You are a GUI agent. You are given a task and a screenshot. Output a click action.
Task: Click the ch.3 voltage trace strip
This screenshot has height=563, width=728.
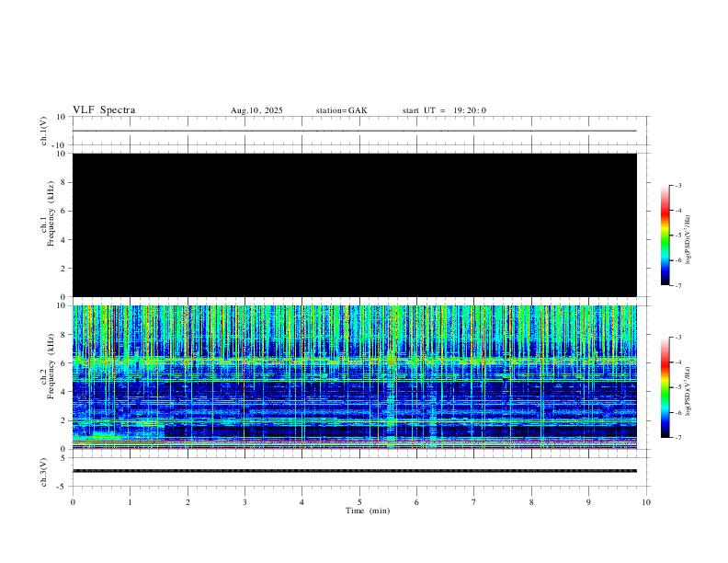point(355,471)
